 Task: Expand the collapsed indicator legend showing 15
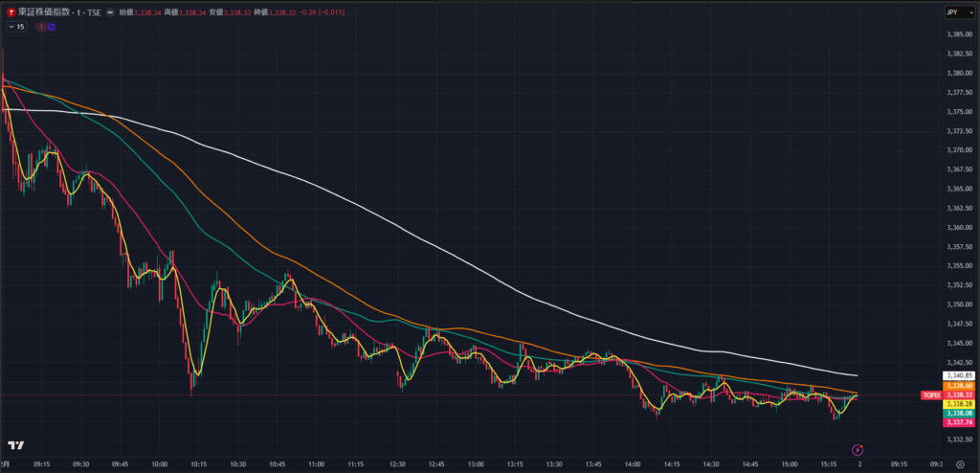(x=15, y=27)
